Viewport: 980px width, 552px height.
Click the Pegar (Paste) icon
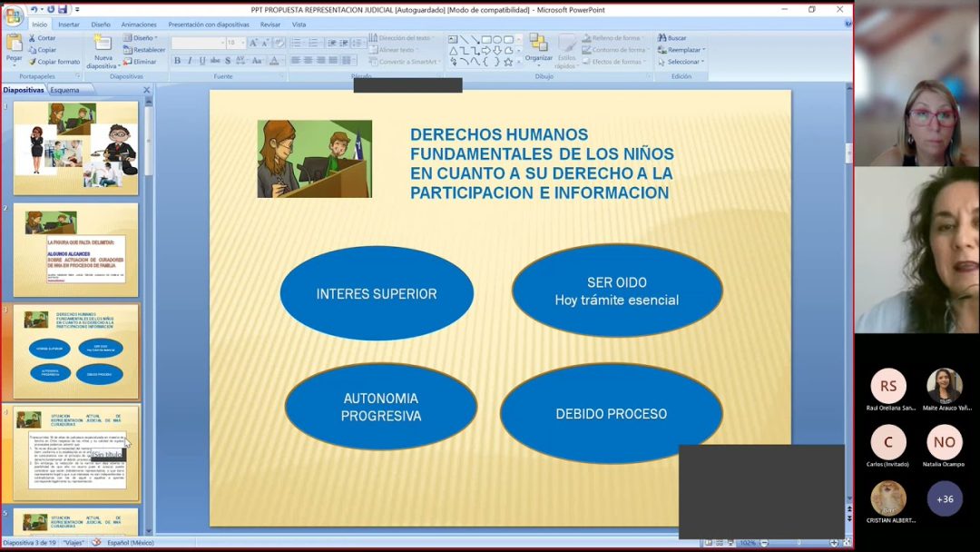coord(14,44)
